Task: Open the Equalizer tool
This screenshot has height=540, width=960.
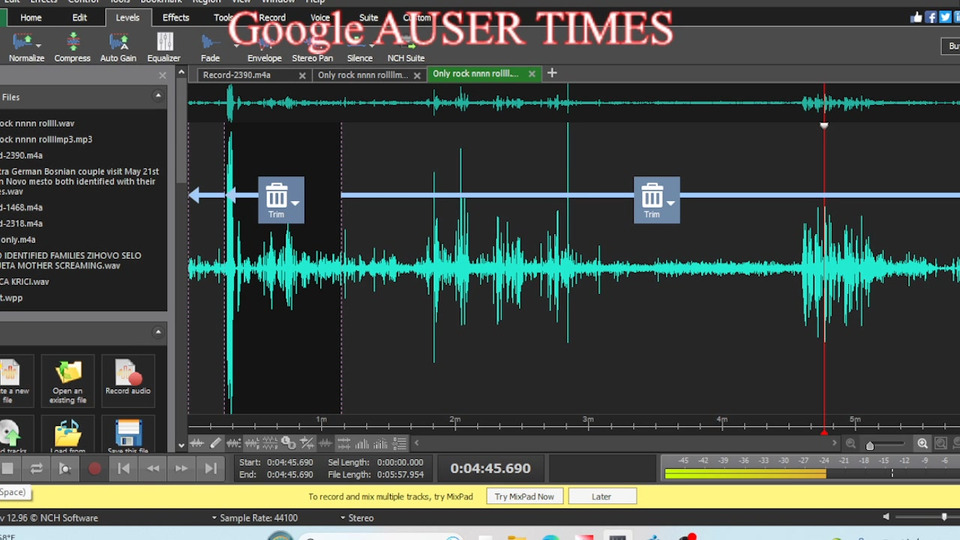Action: pyautogui.click(x=164, y=48)
